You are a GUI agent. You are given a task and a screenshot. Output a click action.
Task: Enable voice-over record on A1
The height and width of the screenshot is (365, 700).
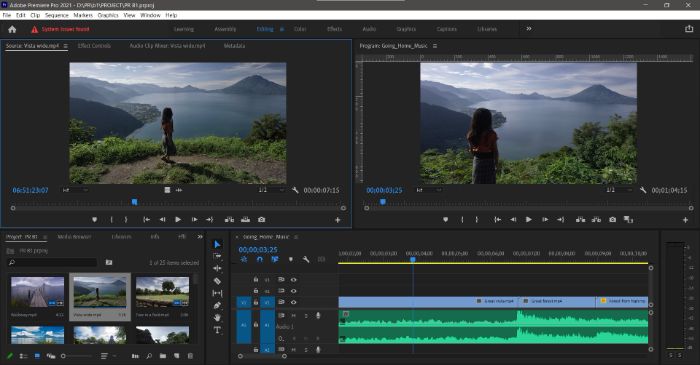pos(318,315)
